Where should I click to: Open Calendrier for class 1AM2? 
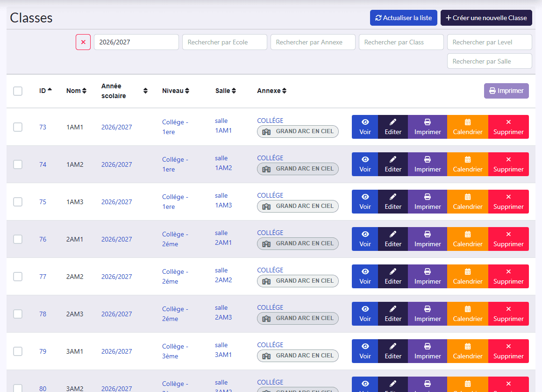tap(468, 164)
